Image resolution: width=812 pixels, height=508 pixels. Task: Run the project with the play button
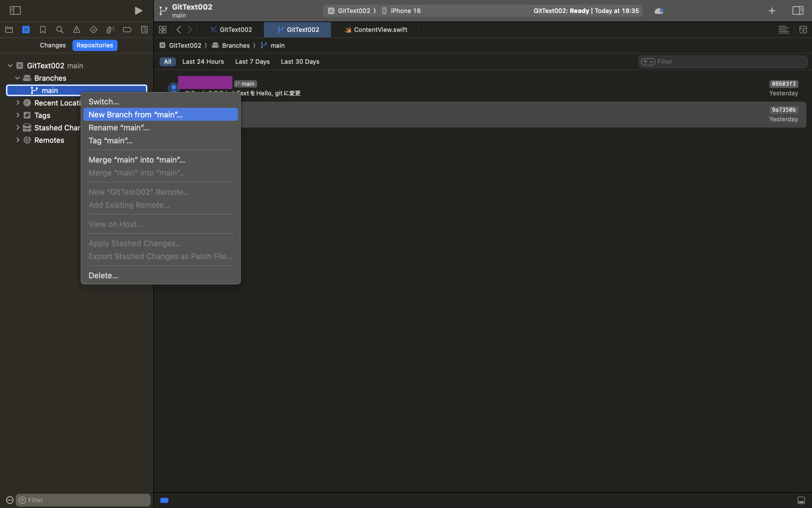(x=138, y=11)
